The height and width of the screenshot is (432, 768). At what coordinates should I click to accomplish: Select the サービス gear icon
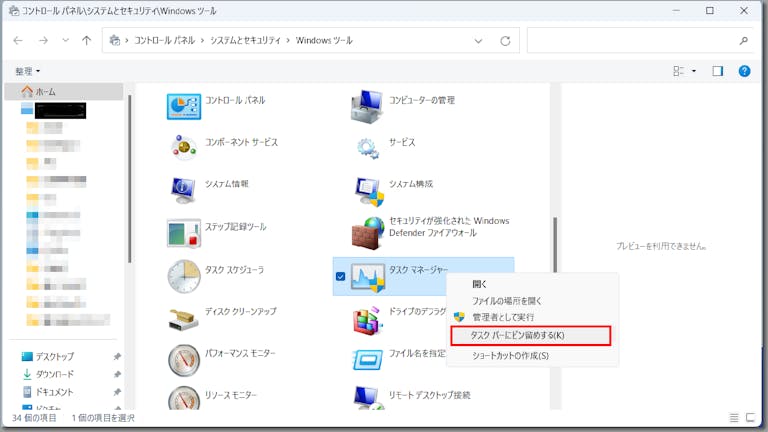click(367, 148)
